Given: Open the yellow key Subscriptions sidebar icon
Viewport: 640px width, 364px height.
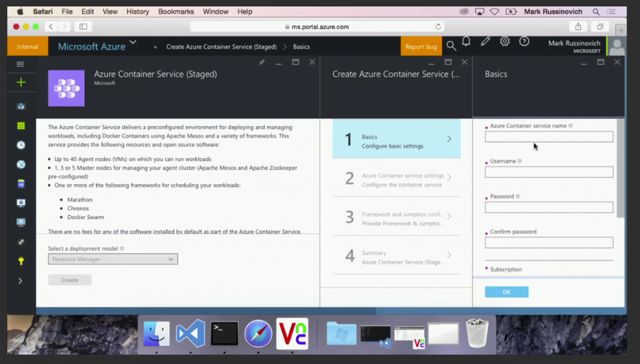Looking at the screenshot, I should point(21,261).
